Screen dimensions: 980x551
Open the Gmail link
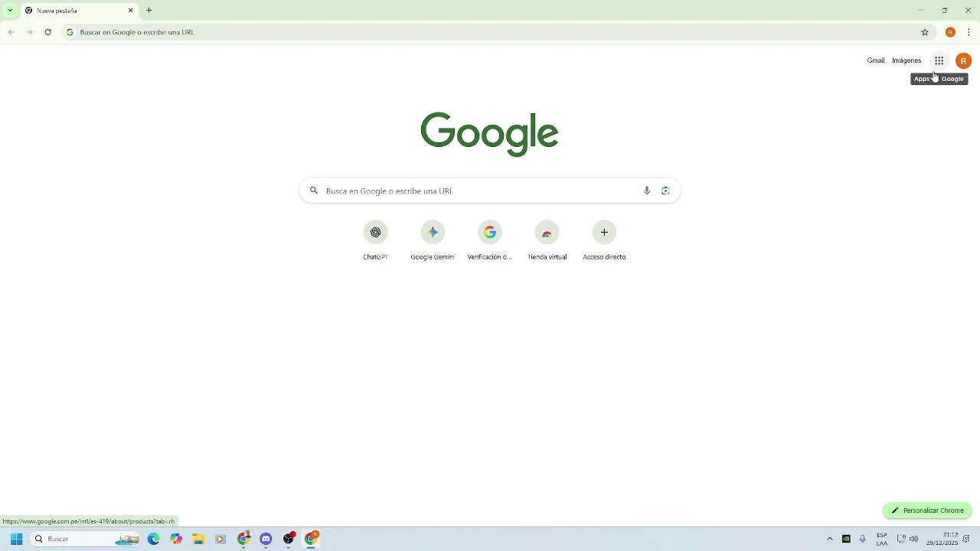pos(876,60)
